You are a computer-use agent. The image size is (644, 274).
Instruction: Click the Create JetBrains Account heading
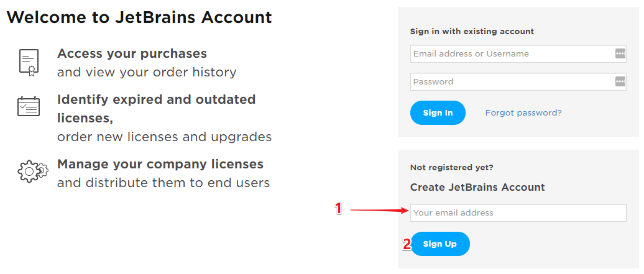coord(477,187)
